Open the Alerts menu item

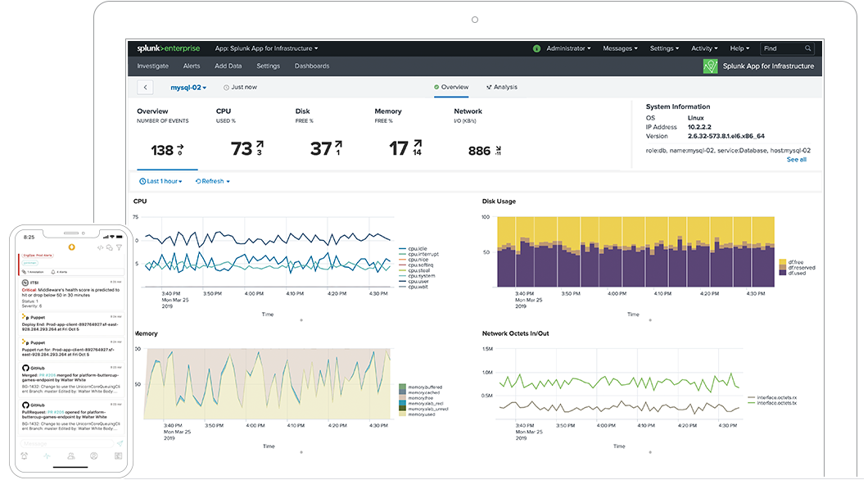(x=192, y=66)
